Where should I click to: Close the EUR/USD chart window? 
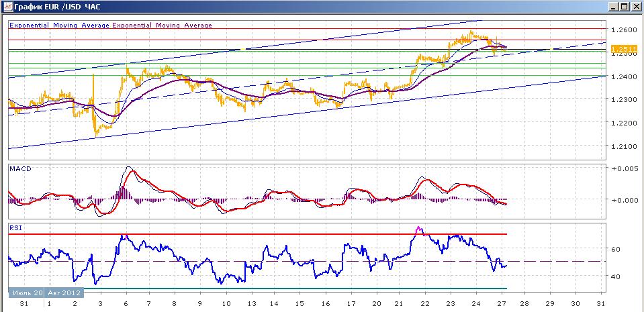pos(635,7)
